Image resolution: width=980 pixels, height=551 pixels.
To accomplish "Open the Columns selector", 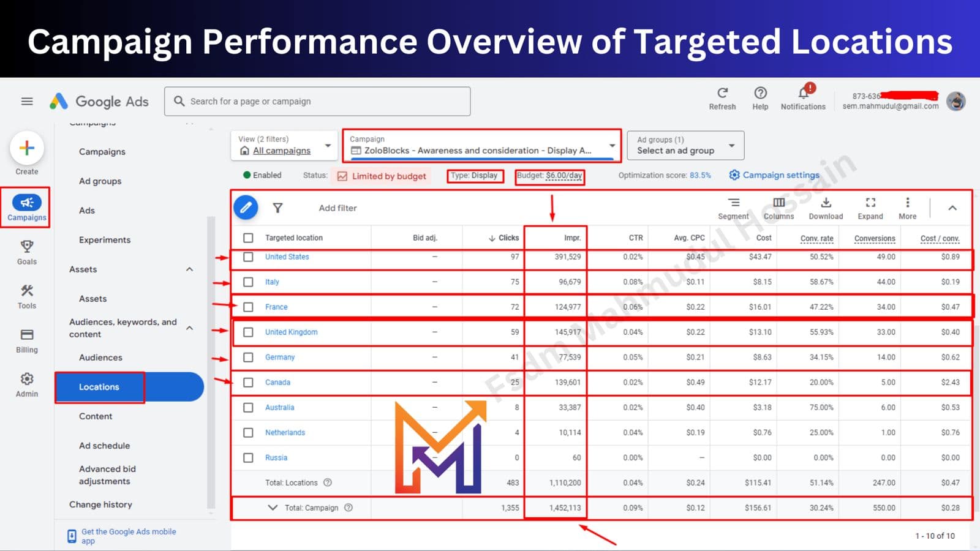I will (x=778, y=208).
